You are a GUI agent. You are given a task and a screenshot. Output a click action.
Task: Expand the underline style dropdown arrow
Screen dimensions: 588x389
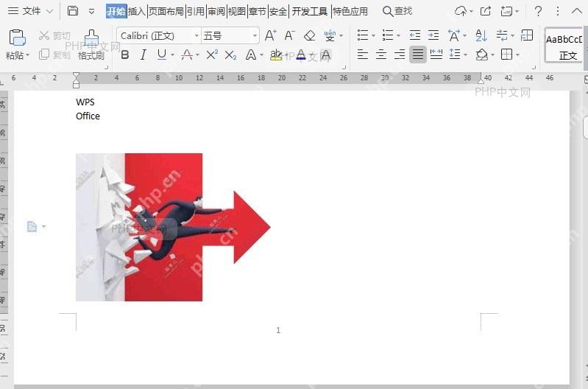172,55
